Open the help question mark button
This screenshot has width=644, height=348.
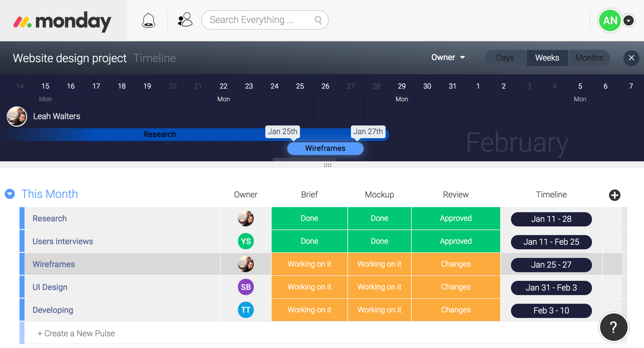pyautogui.click(x=613, y=327)
